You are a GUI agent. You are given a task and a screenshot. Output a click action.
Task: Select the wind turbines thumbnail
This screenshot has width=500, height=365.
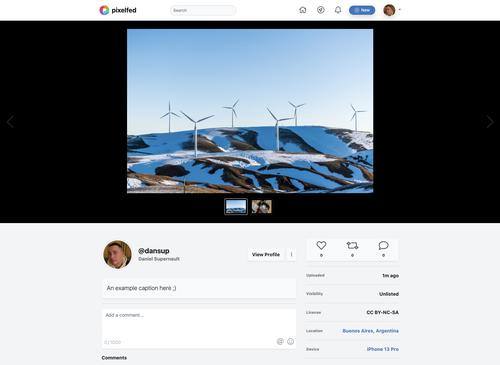236,207
